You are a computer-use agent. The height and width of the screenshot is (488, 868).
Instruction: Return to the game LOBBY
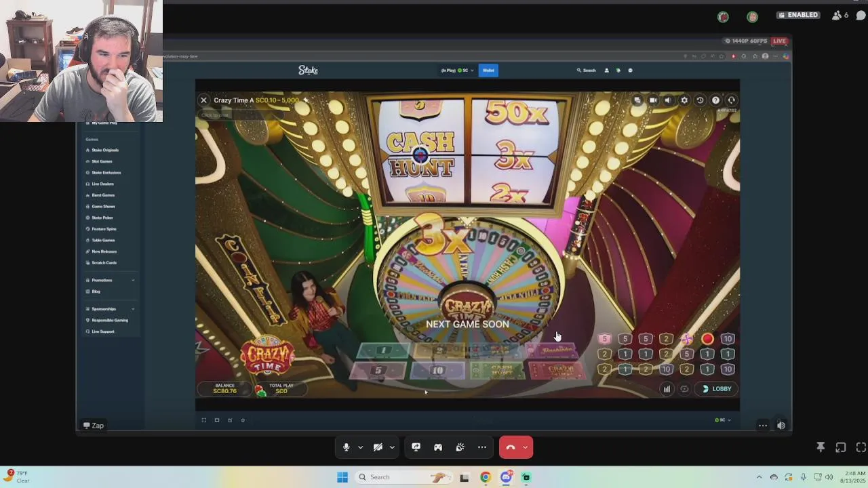717,389
